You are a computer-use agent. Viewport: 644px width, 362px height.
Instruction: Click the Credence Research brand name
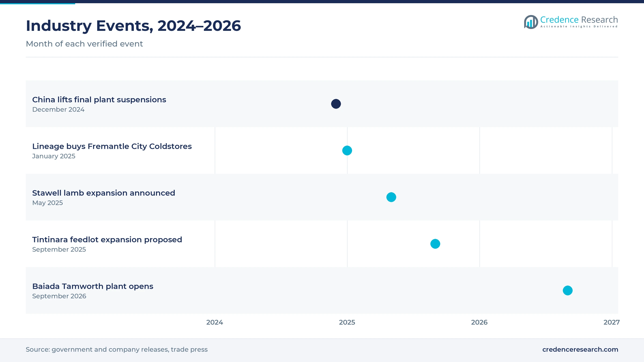click(x=579, y=20)
